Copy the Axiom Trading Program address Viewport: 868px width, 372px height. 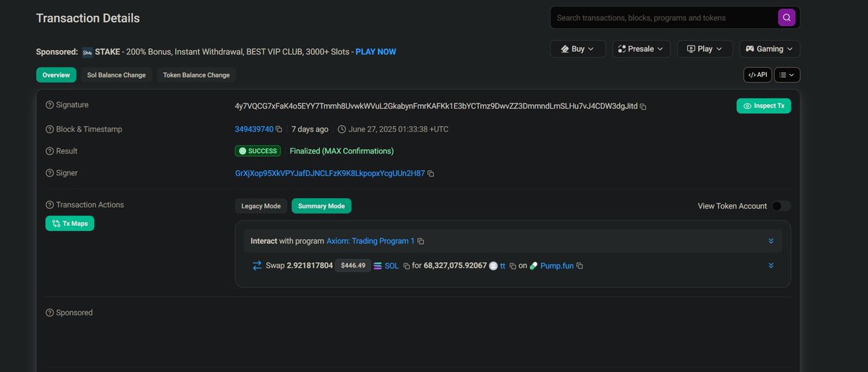(421, 241)
